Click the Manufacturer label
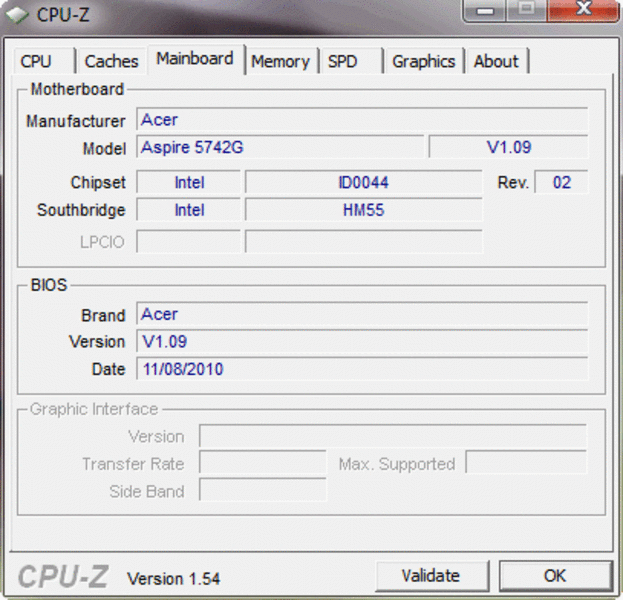623x600 pixels. (76, 121)
